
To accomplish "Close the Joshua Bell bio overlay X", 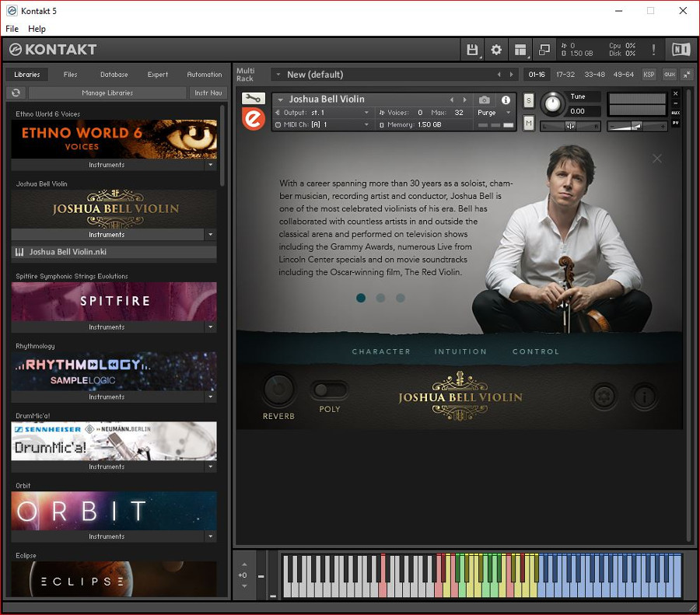I will (x=656, y=159).
